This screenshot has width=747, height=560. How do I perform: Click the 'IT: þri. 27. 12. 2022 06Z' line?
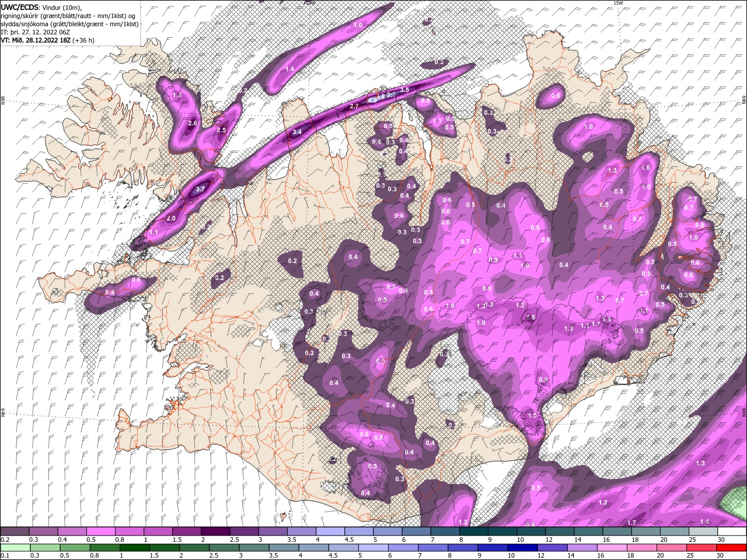[36, 32]
